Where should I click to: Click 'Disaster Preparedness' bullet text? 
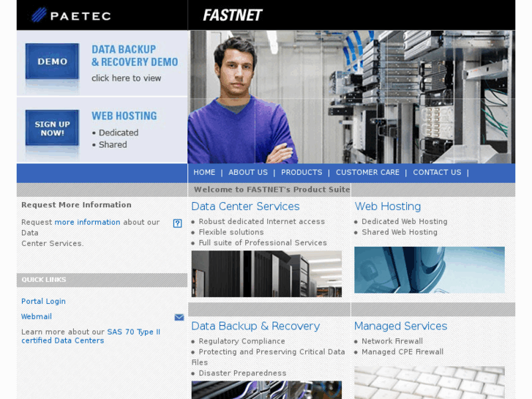(x=242, y=373)
